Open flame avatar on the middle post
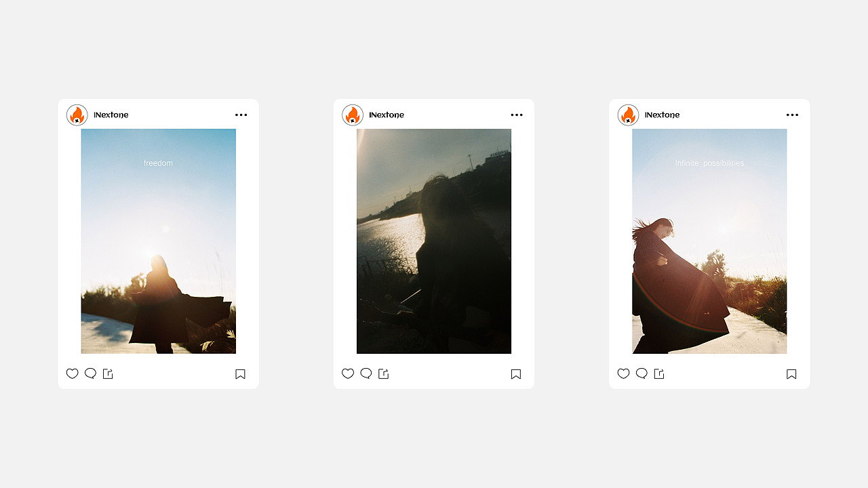Viewport: 868px width, 488px height. pyautogui.click(x=353, y=115)
